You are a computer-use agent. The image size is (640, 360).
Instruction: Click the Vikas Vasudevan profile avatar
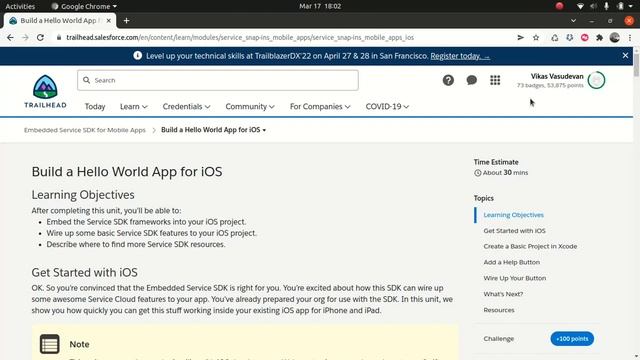(x=596, y=80)
